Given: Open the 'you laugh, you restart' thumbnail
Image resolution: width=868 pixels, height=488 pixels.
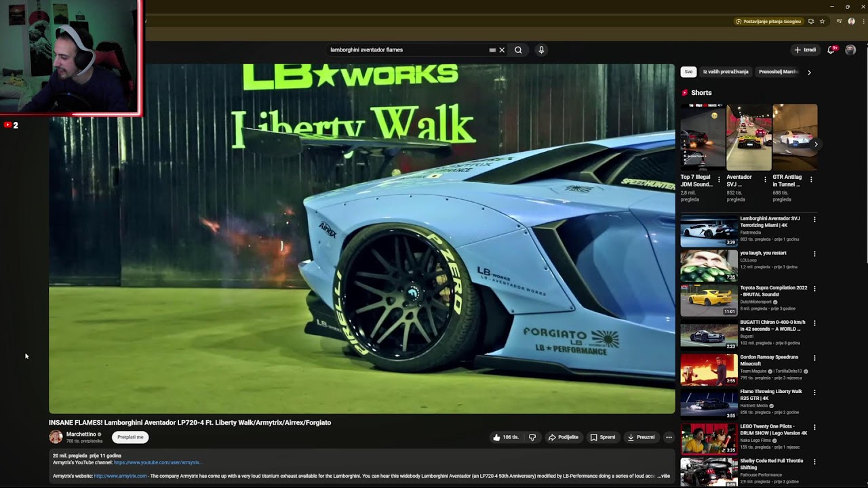Looking at the screenshot, I should click(x=709, y=265).
